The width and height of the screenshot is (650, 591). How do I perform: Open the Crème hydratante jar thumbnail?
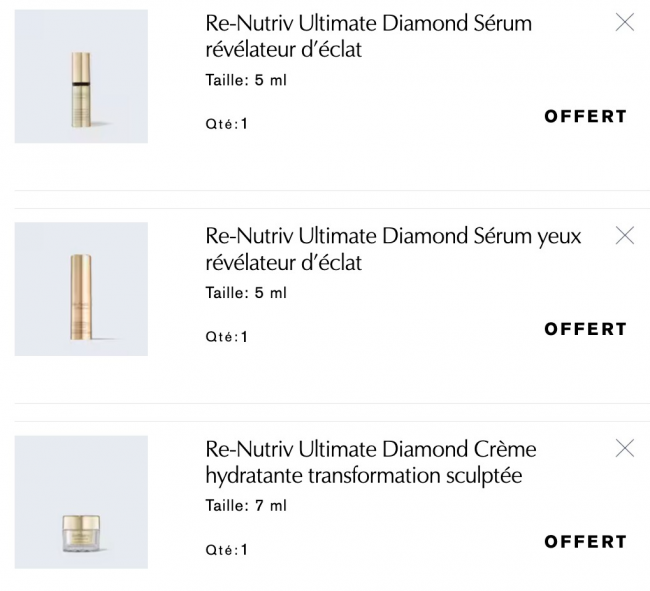point(81,502)
